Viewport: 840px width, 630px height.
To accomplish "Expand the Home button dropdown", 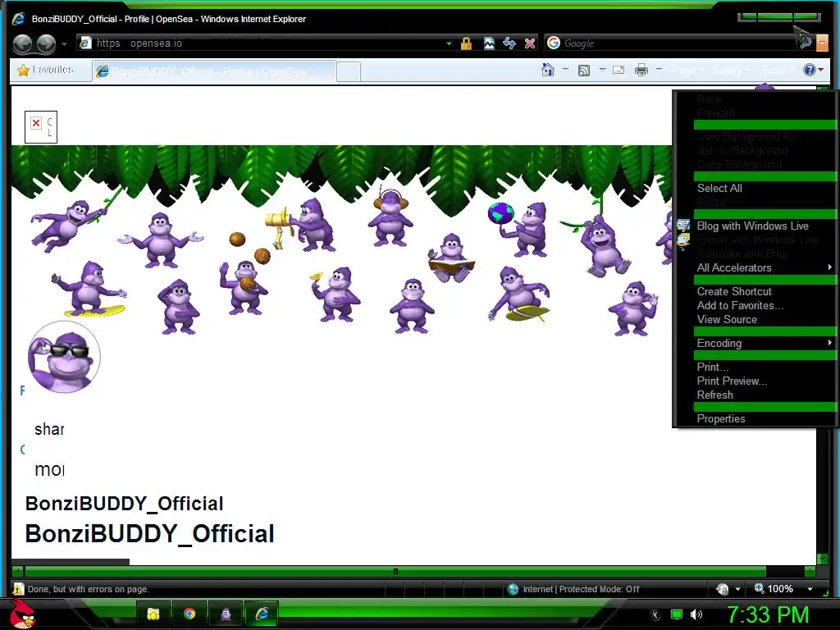I will tap(566, 70).
